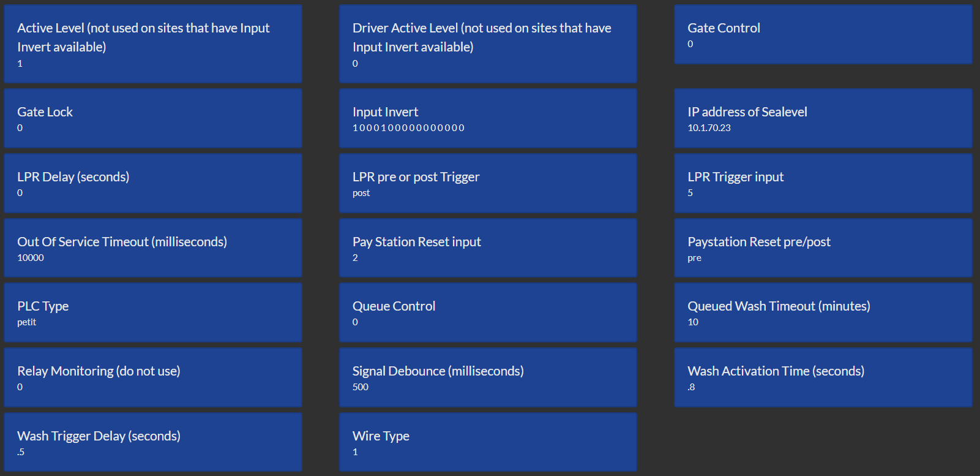This screenshot has height=476, width=980.
Task: Click the PLC Type tile
Action: click(x=153, y=312)
